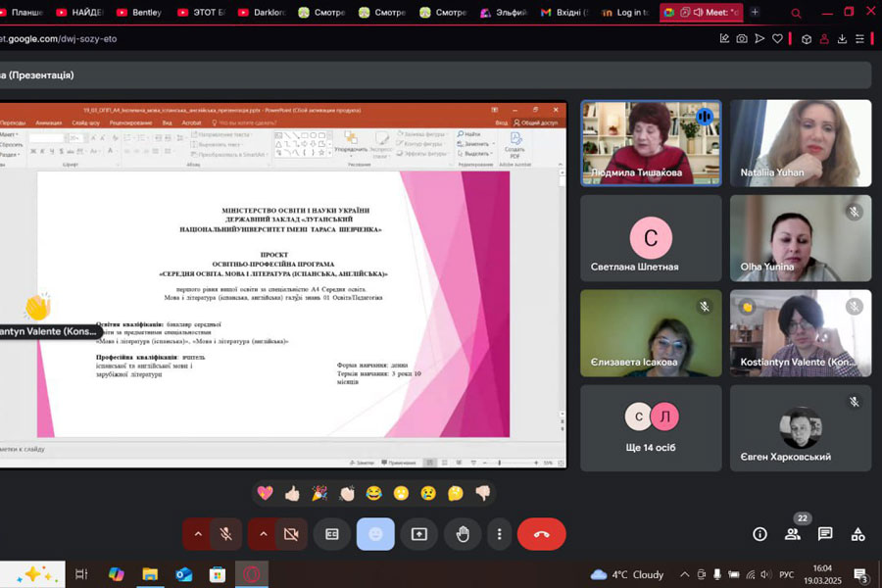Turn on the camera
882x588 pixels.
click(291, 534)
